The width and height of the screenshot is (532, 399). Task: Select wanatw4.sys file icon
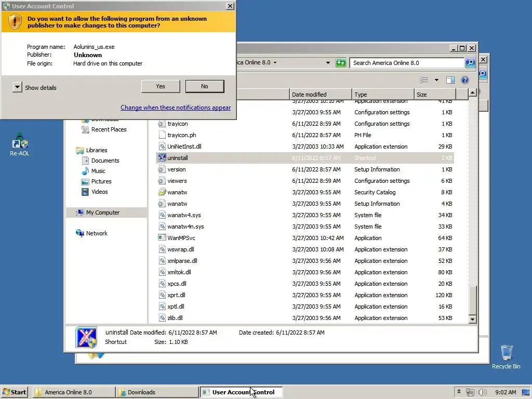coord(162,215)
